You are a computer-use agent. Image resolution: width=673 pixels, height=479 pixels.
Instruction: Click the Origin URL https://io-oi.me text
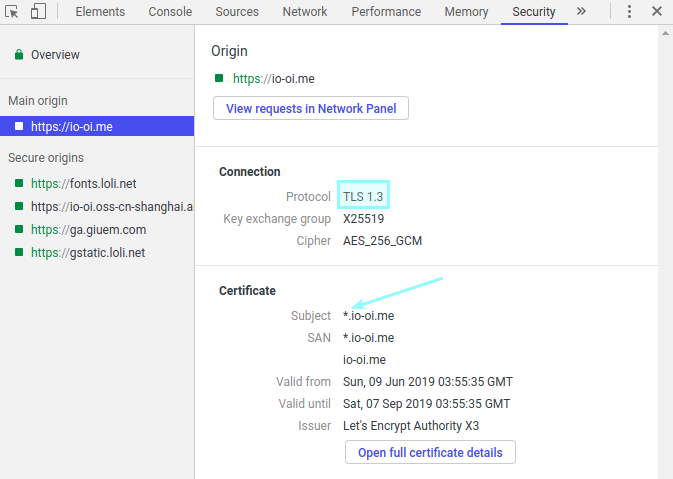point(273,79)
